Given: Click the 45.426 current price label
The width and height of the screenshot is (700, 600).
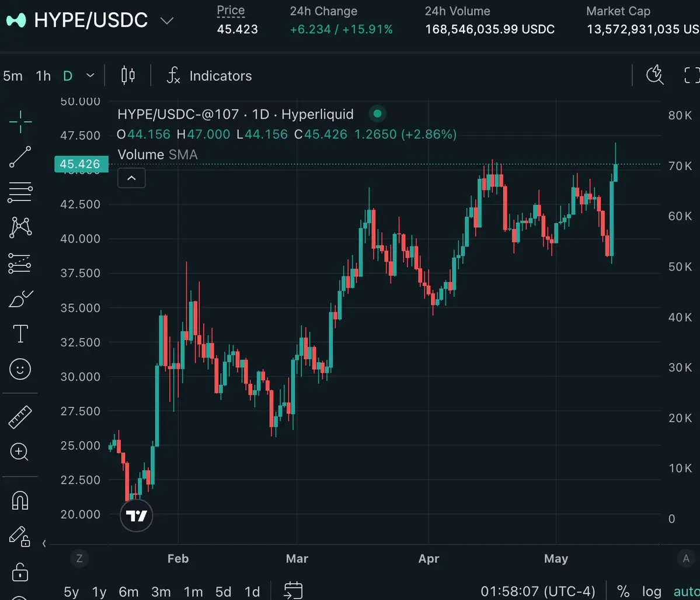Looking at the screenshot, I should click(81, 164).
